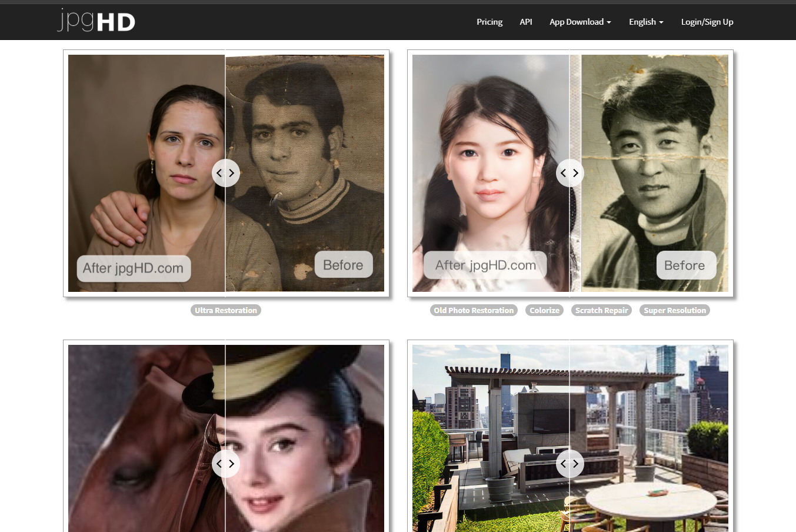The width and height of the screenshot is (796, 532).
Task: Click the 'After jpgHD.com' label on couple photo
Action: pyautogui.click(x=134, y=268)
